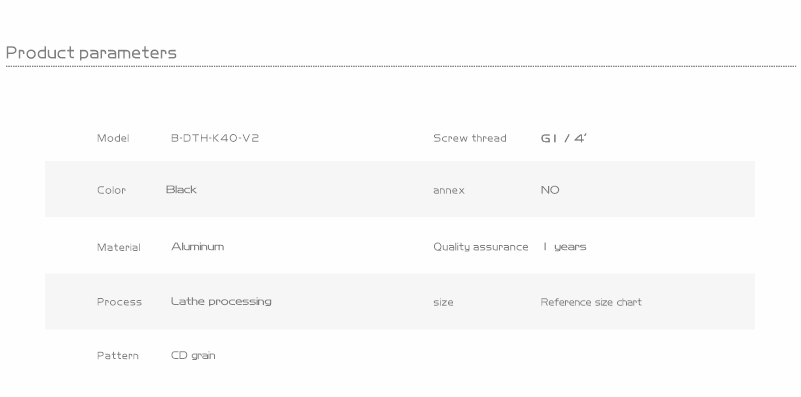Select the Process label
This screenshot has width=801, height=397.
coord(119,302)
